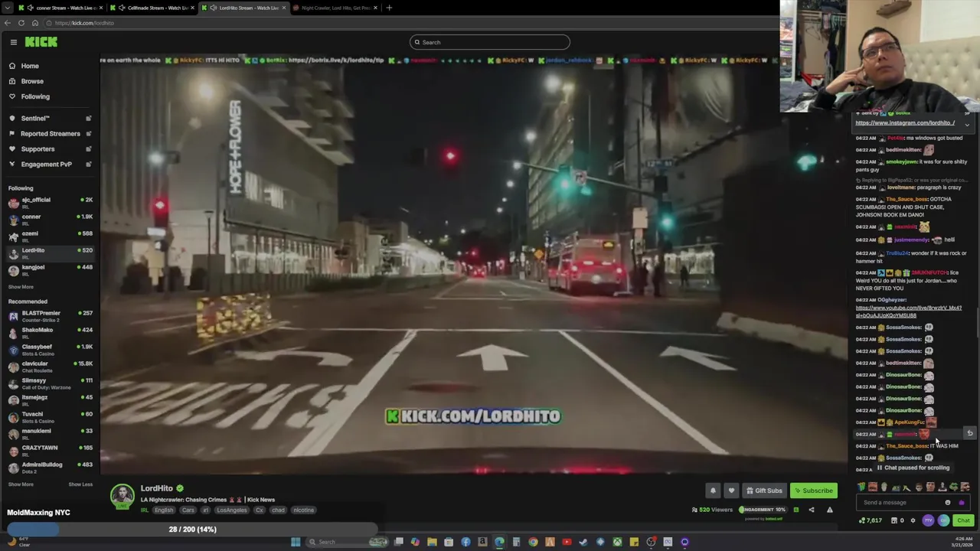Resume chat via Chat paused for scrolling
The height and width of the screenshot is (551, 980).
point(913,468)
